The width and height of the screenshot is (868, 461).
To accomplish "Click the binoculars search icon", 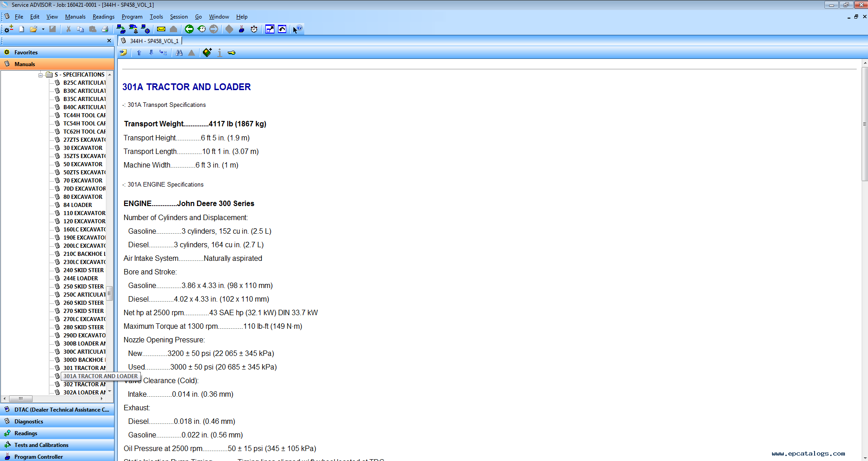I will [x=179, y=53].
